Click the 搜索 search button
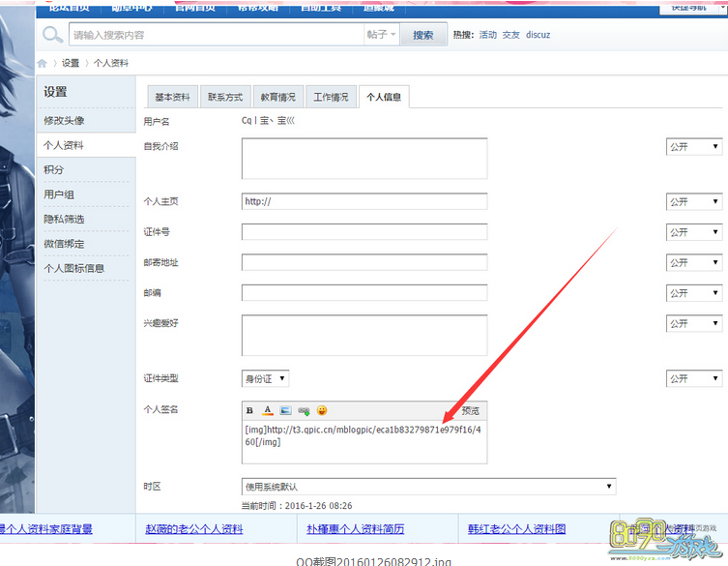The height and width of the screenshot is (566, 728). point(422,35)
